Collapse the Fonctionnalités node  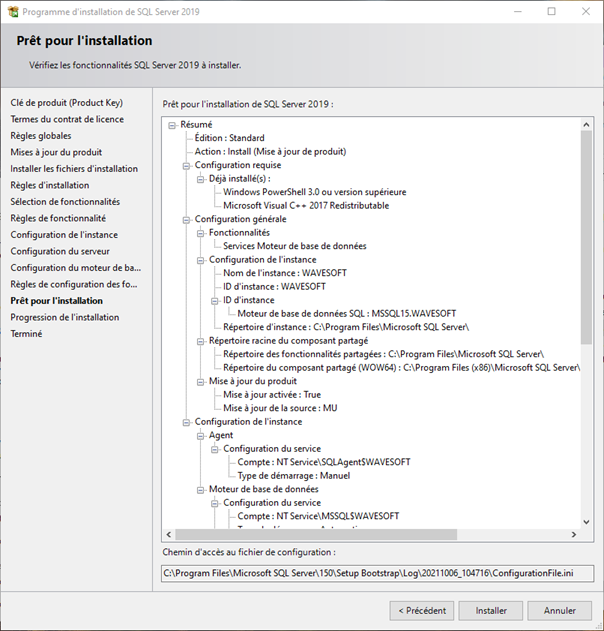click(x=200, y=233)
